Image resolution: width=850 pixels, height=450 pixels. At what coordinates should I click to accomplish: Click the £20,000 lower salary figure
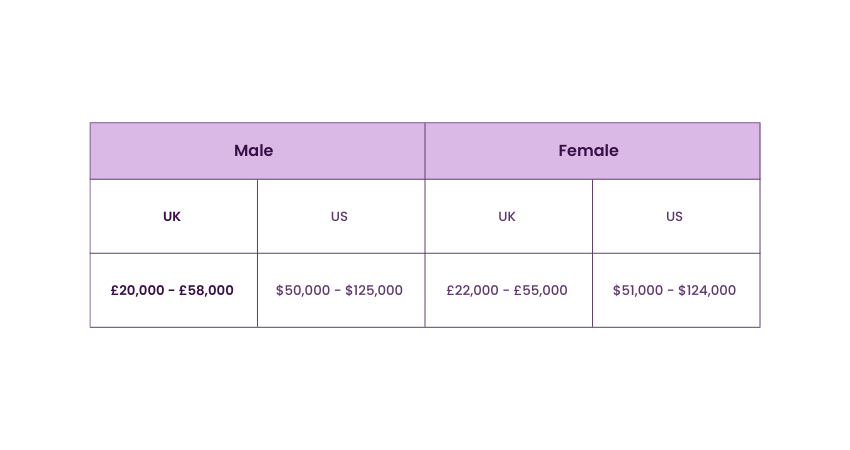point(138,291)
